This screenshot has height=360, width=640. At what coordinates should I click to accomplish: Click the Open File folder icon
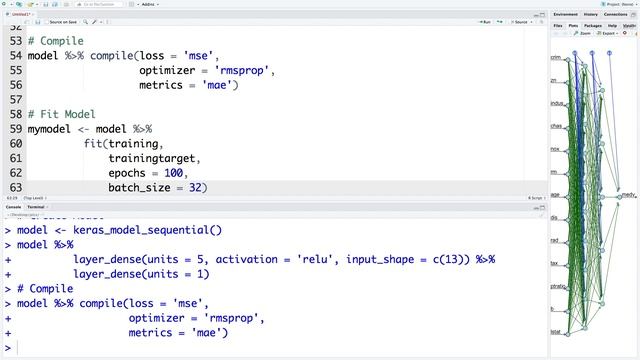(x=30, y=4)
